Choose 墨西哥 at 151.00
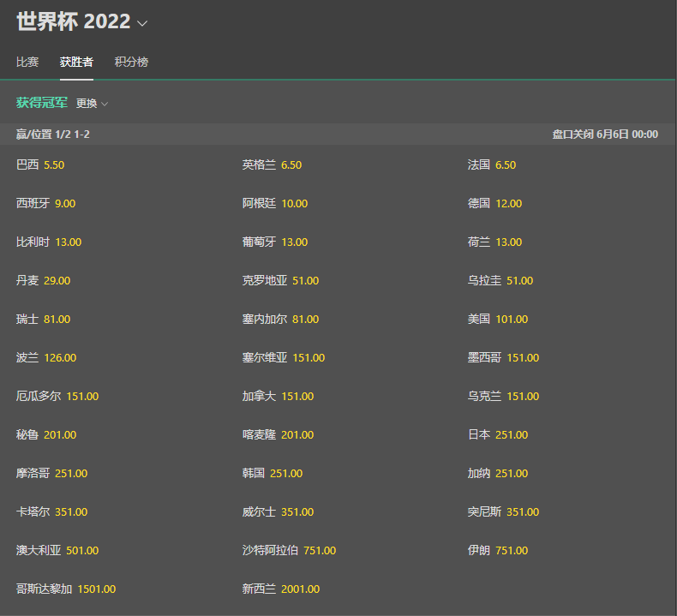This screenshot has width=677, height=616. tap(503, 357)
